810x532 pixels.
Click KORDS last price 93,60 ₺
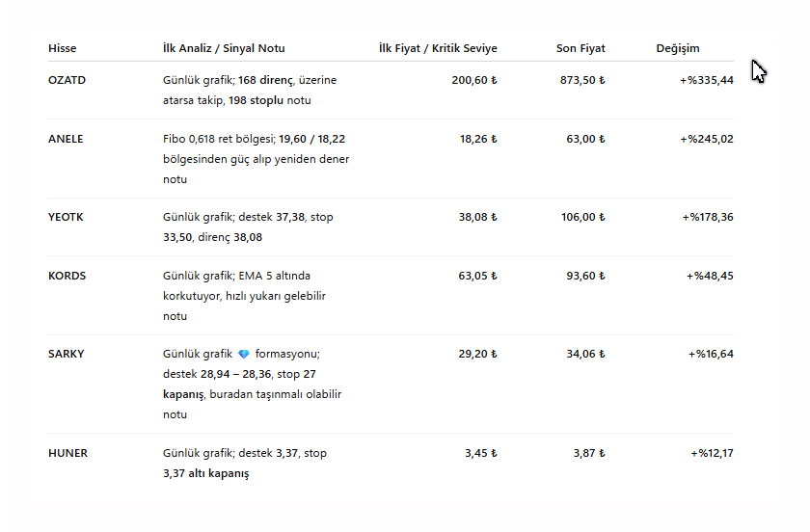pos(586,276)
